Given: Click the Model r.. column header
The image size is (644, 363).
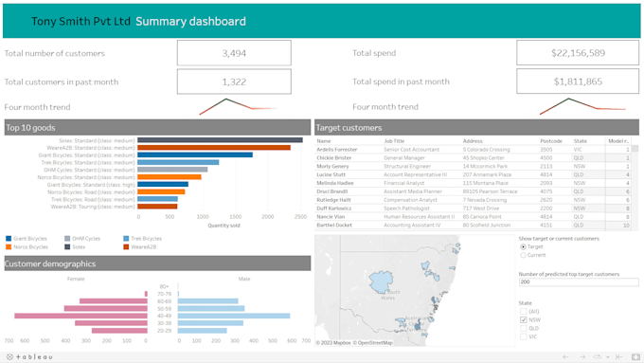Looking at the screenshot, I should 618,141.
